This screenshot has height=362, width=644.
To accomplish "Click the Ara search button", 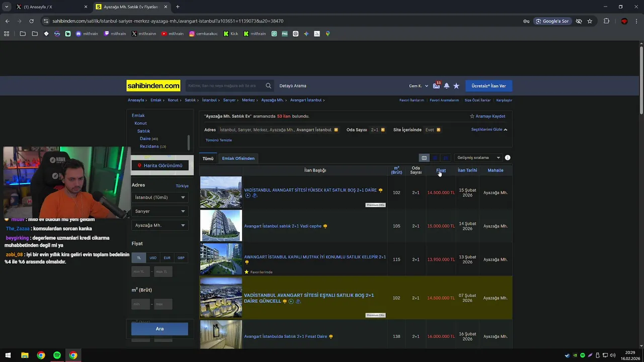I will pyautogui.click(x=159, y=329).
